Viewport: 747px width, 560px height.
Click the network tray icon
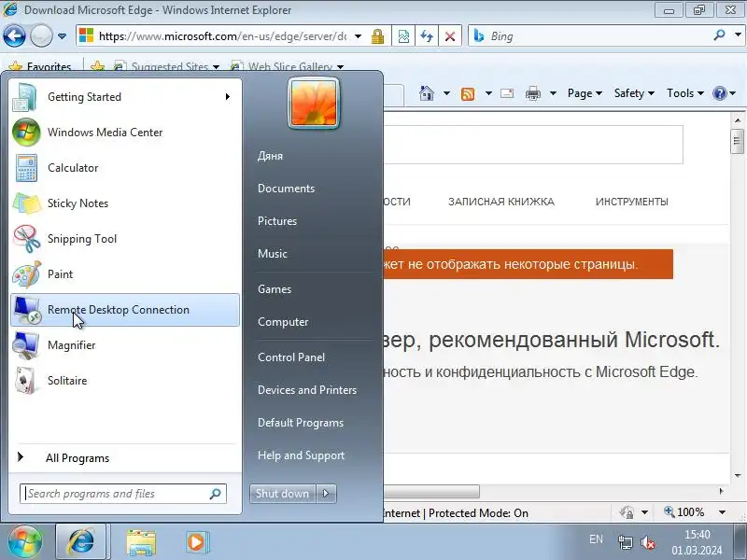[625, 542]
